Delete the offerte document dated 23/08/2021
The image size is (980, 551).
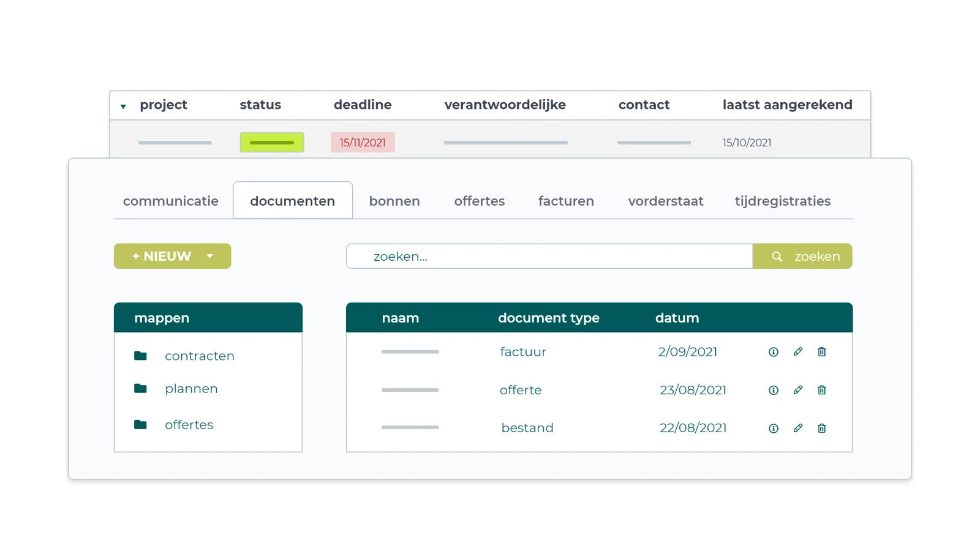[x=822, y=390]
